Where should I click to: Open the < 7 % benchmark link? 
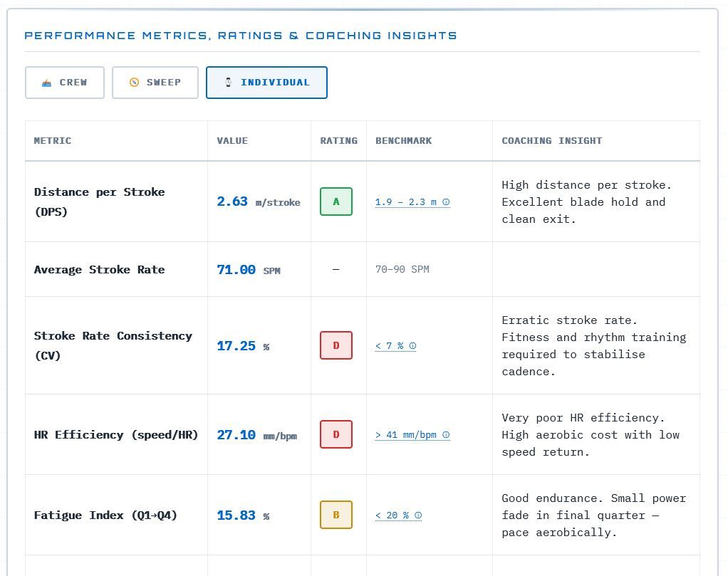coord(395,346)
